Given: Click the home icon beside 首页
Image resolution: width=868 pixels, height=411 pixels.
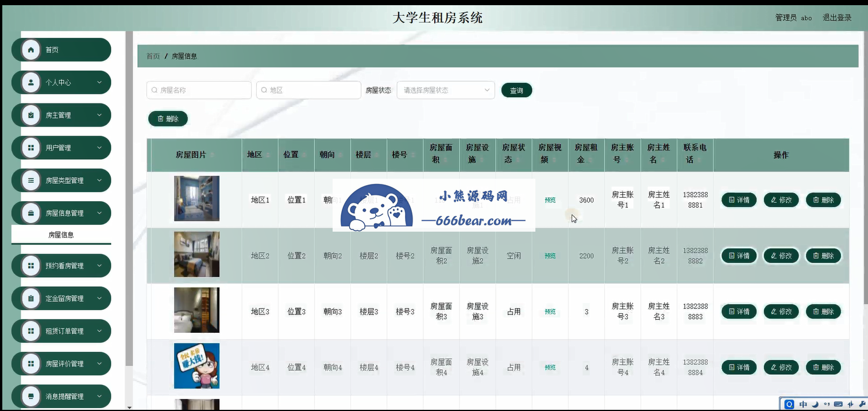Looking at the screenshot, I should pyautogui.click(x=30, y=50).
